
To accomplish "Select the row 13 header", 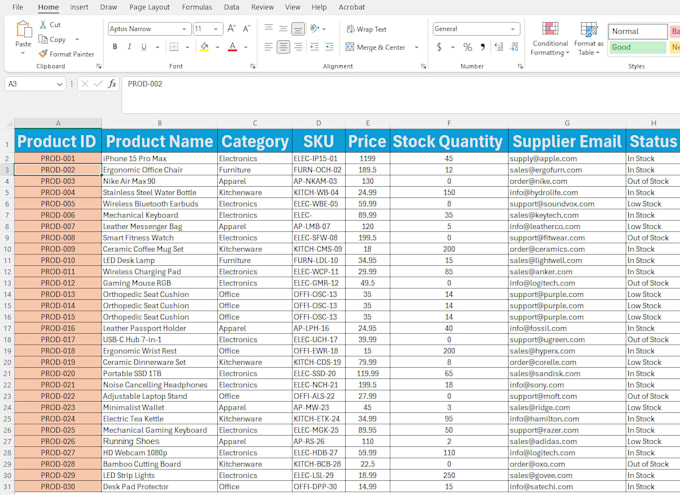I will point(7,283).
